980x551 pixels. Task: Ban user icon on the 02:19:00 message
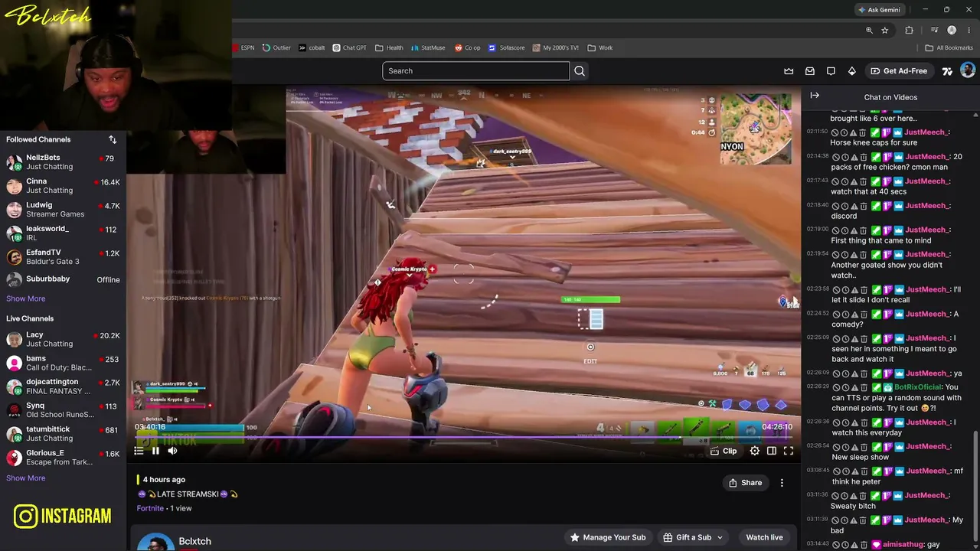coord(836,230)
